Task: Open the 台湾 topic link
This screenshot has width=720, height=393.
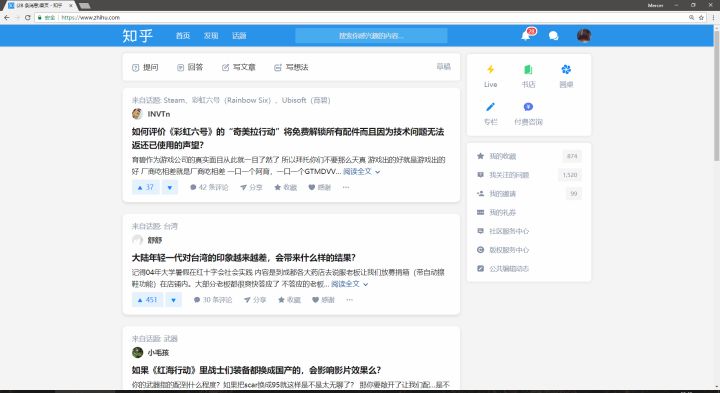Action: (x=170, y=226)
